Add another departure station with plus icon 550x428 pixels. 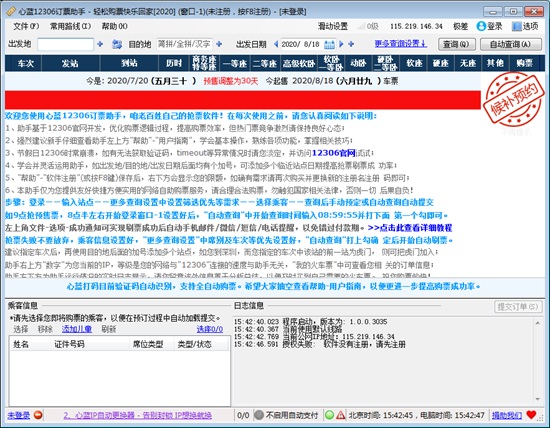tap(100, 44)
